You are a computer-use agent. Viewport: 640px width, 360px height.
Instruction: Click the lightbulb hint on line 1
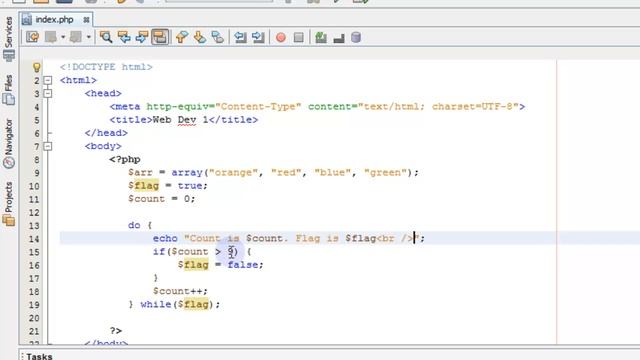click(36, 67)
